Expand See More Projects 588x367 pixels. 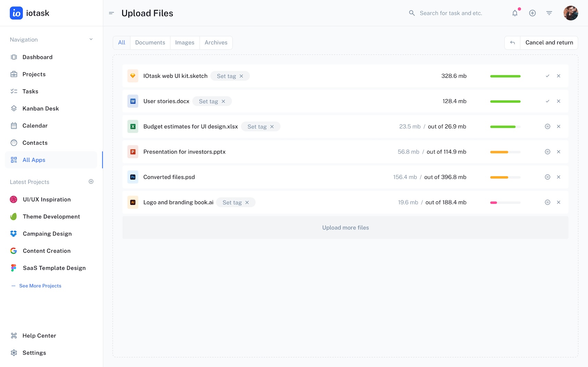(40, 286)
